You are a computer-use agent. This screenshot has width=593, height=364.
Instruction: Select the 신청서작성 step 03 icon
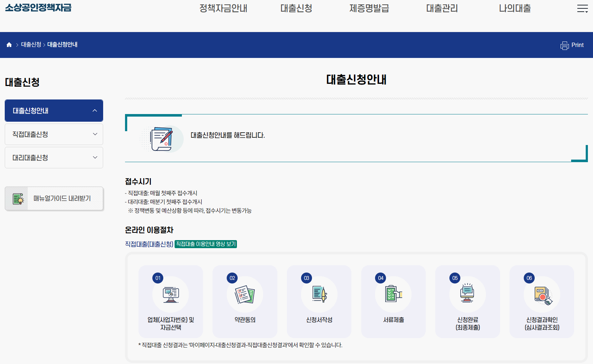[319, 294]
